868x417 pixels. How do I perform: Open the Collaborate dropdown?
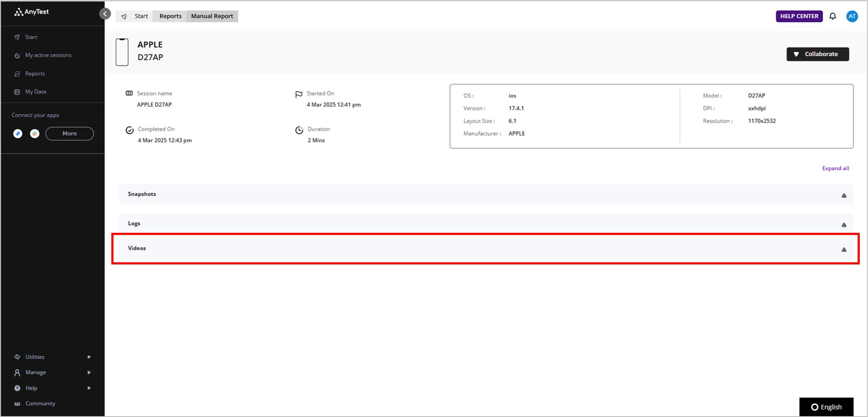click(818, 54)
